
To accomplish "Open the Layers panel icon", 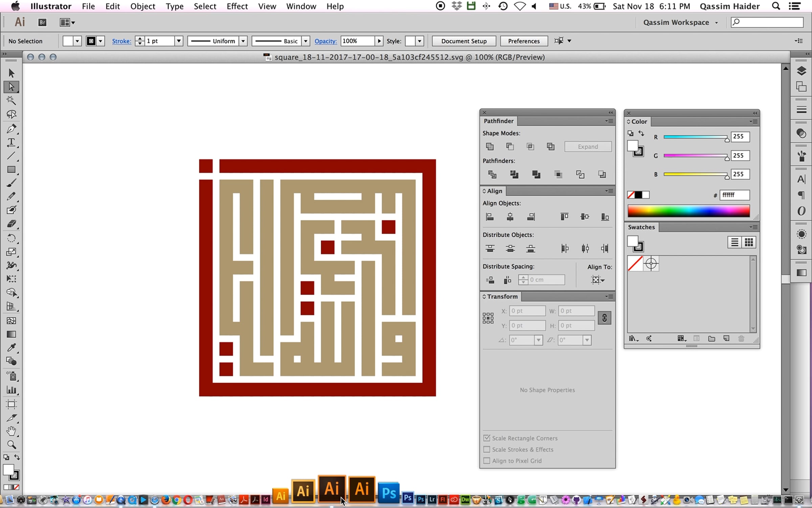I will pos(801,71).
